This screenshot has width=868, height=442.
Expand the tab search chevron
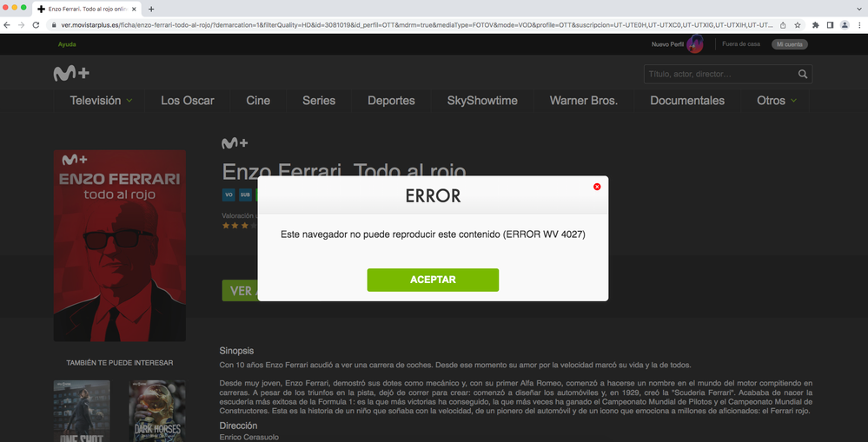(x=859, y=9)
